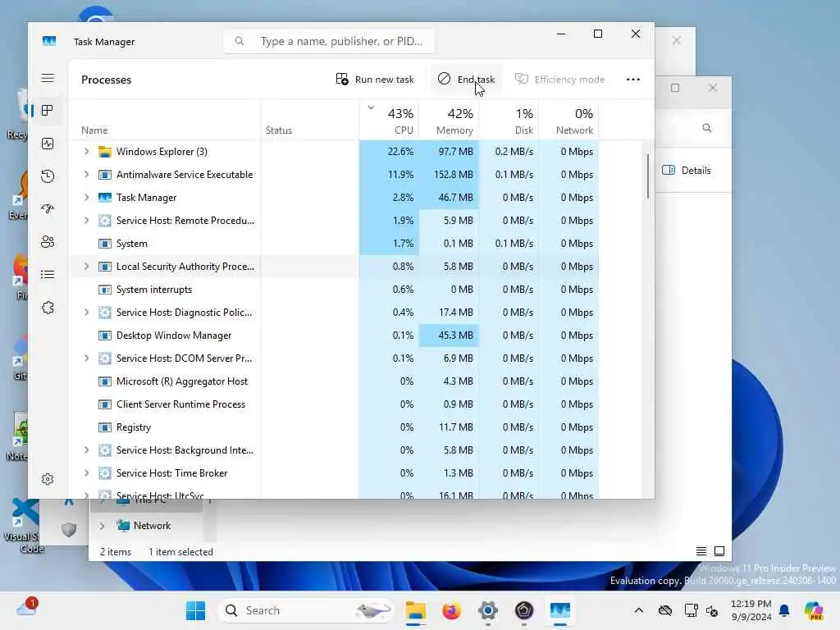Open Startup apps page in sidebar

click(48, 209)
